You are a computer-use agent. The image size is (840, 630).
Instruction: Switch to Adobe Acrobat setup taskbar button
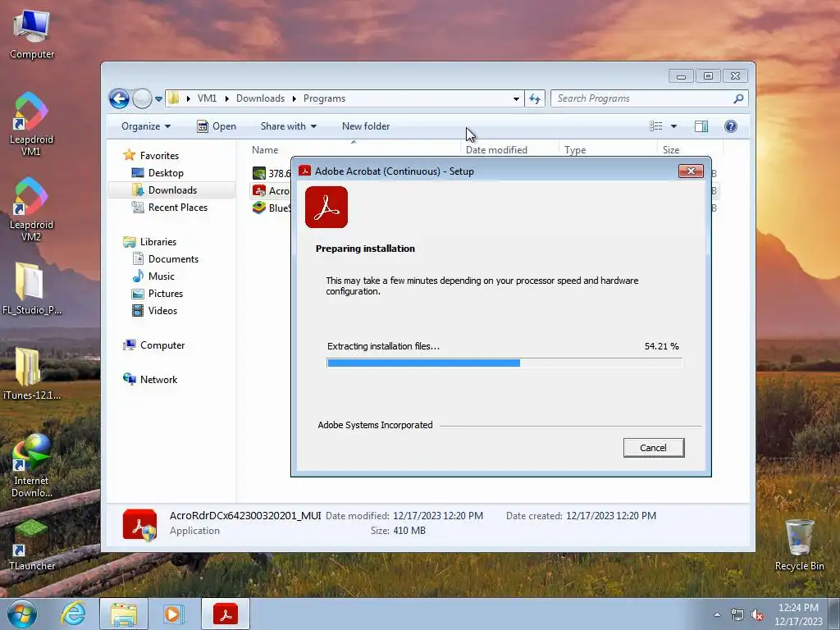click(226, 614)
